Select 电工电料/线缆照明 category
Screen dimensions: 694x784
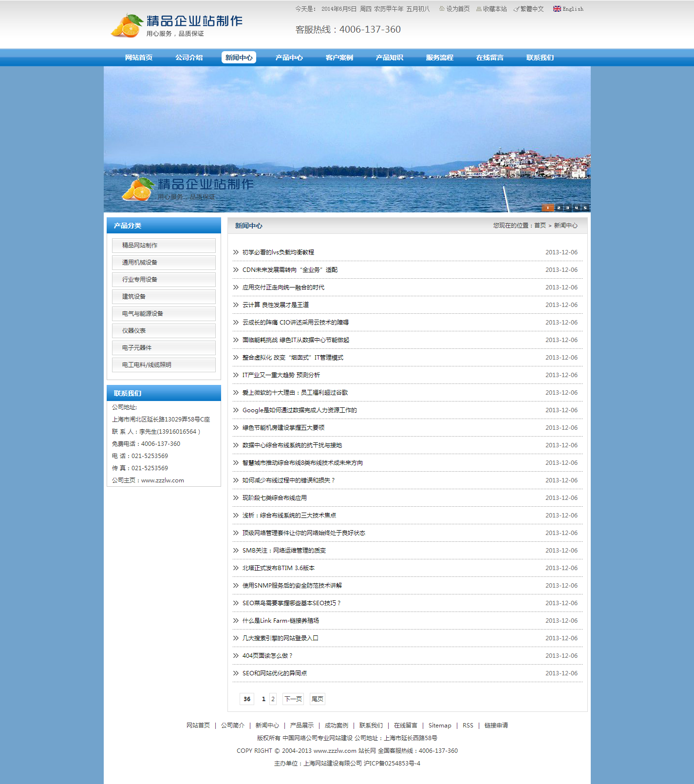[x=164, y=365]
